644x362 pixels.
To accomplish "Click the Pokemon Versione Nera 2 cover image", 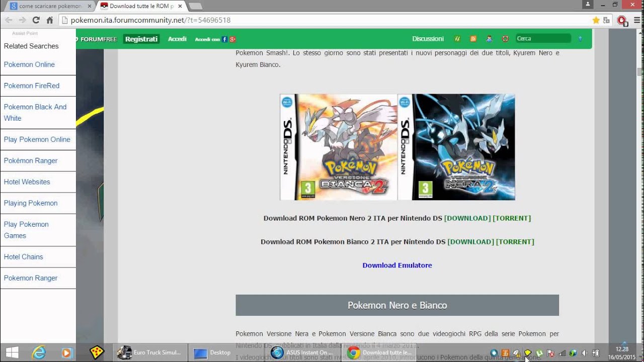I will click(456, 147).
